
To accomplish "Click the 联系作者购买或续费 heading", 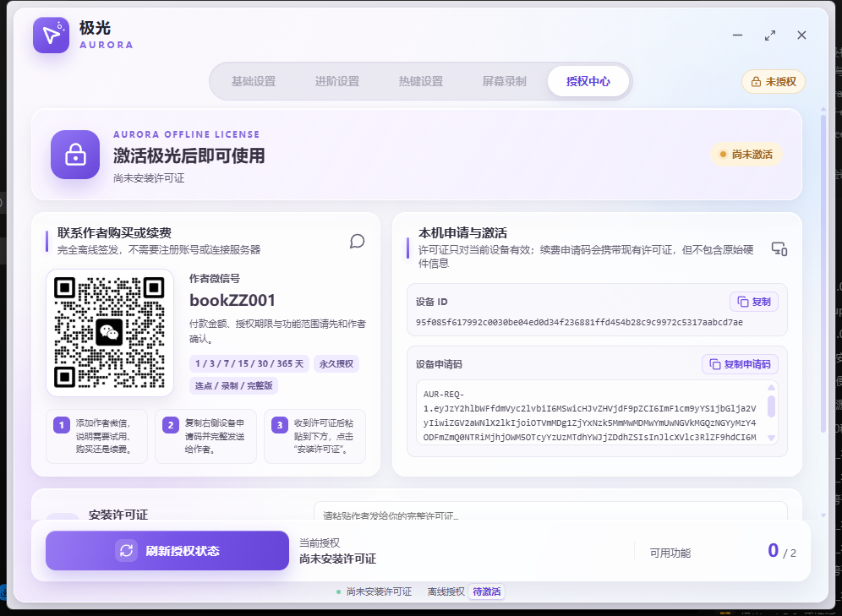I will (x=114, y=233).
